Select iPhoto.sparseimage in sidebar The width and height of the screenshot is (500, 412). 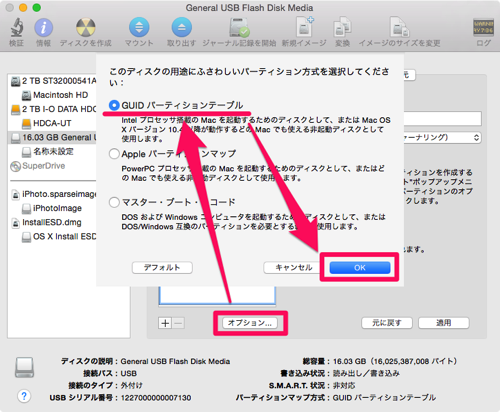54,194
